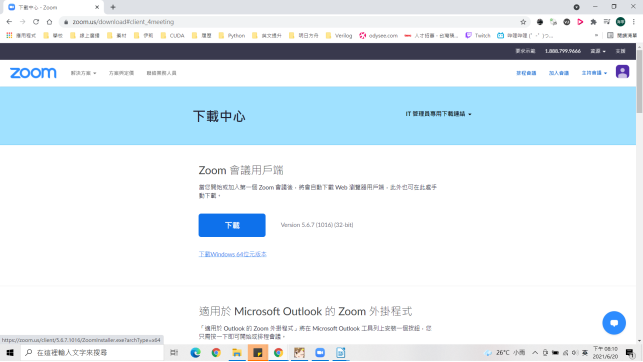The width and height of the screenshot is (643, 362).
Task: Click the Zoom 會議用戶端 heading
Action: tap(241, 170)
